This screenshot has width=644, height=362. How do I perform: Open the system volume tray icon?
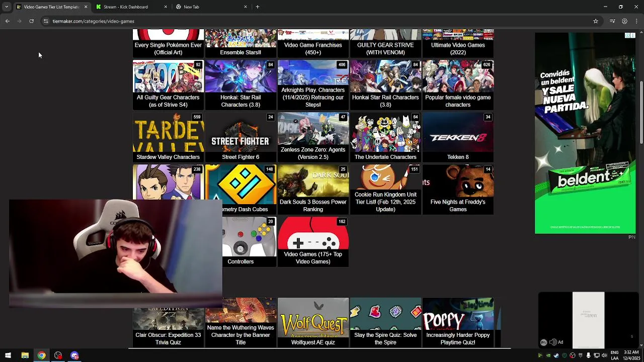coord(604,355)
